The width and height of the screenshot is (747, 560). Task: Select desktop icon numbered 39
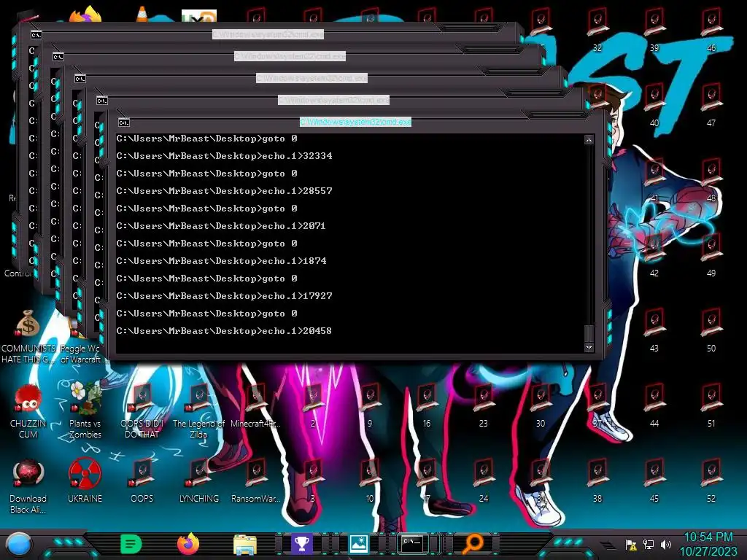click(x=654, y=29)
